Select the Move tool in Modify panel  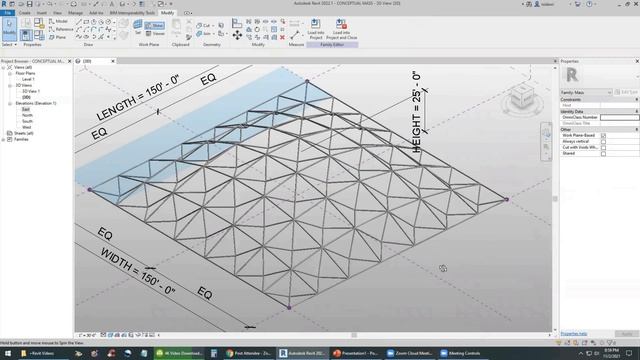point(237,36)
